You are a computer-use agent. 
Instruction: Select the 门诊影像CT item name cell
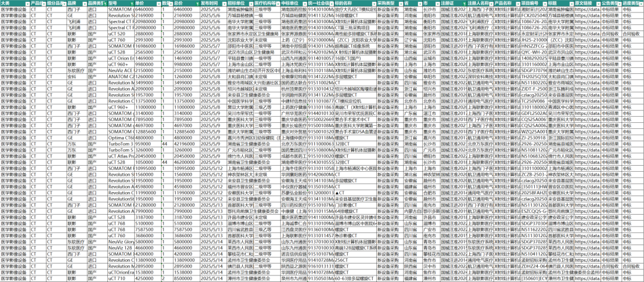point(354,205)
